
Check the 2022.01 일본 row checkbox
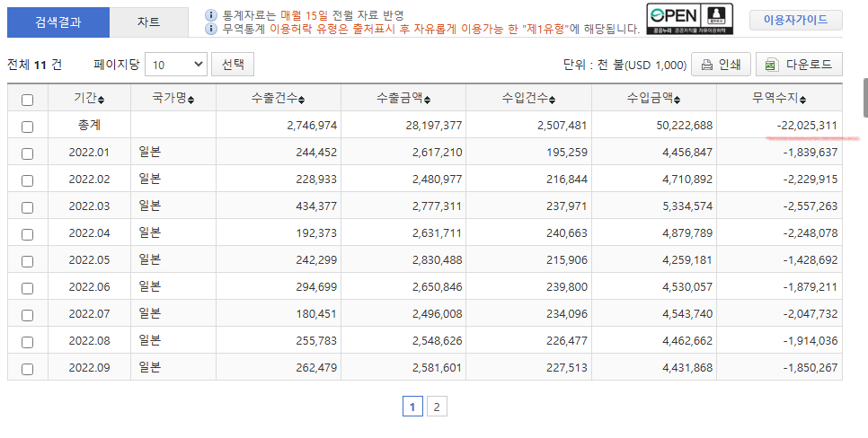[27, 153]
